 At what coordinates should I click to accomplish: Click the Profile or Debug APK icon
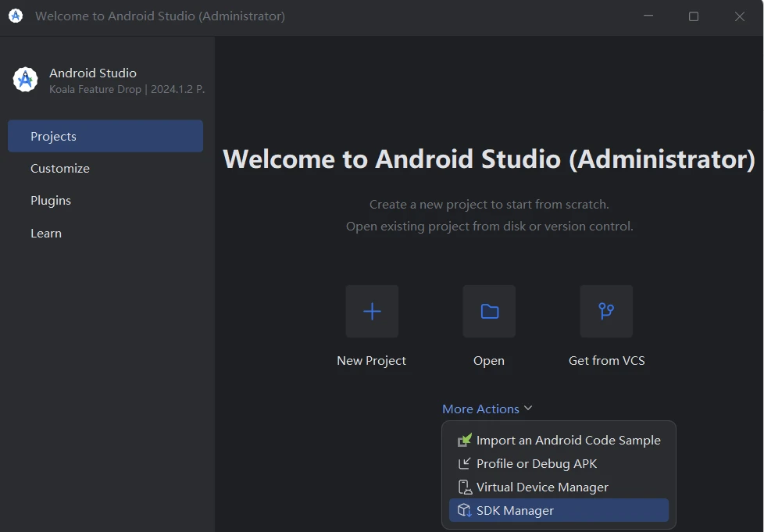(464, 463)
